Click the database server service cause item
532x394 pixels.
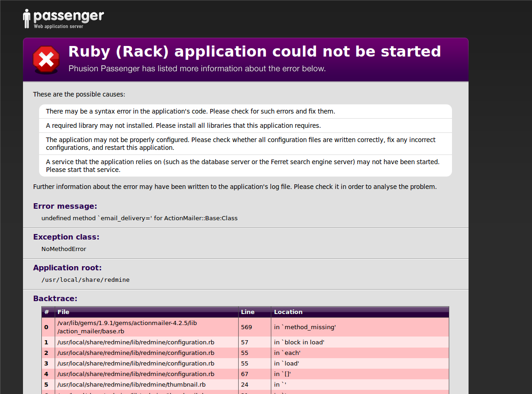pyautogui.click(x=242, y=166)
